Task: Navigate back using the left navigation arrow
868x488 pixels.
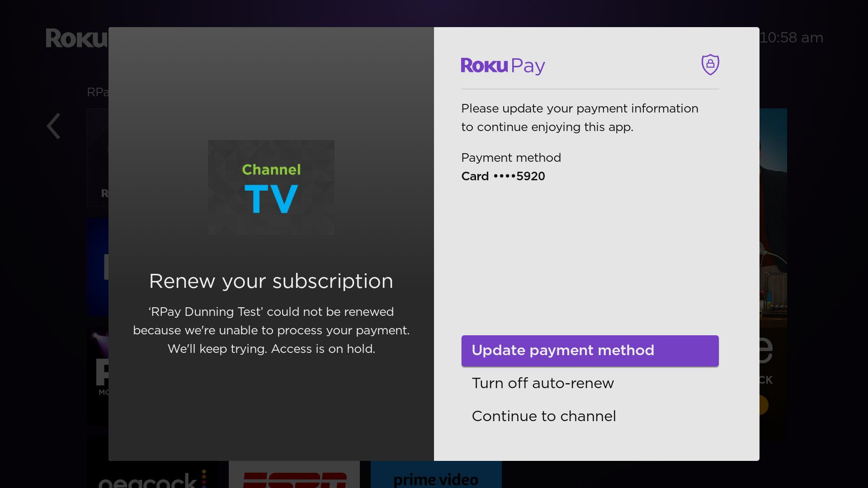Action: click(x=53, y=126)
